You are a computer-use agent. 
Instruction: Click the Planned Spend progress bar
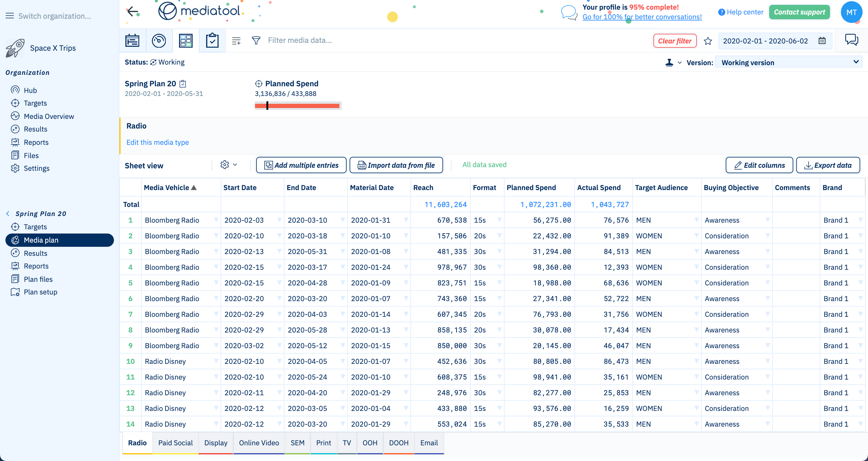click(298, 106)
